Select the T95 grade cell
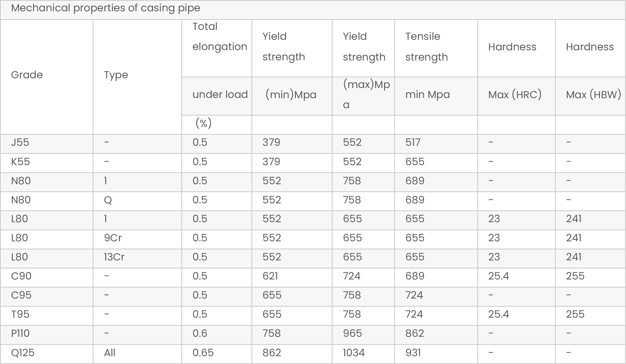Screen dimensions: 626x364 click(x=20, y=314)
